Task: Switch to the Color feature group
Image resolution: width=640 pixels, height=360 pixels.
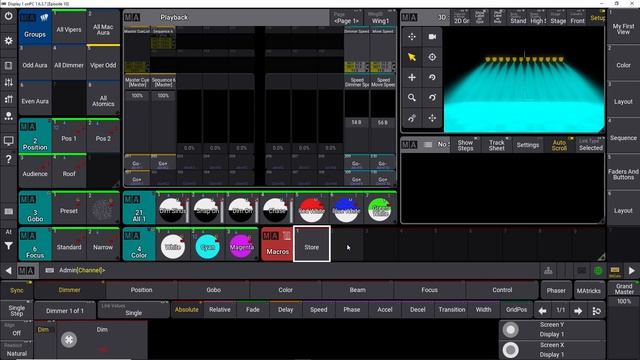Action: [285, 290]
